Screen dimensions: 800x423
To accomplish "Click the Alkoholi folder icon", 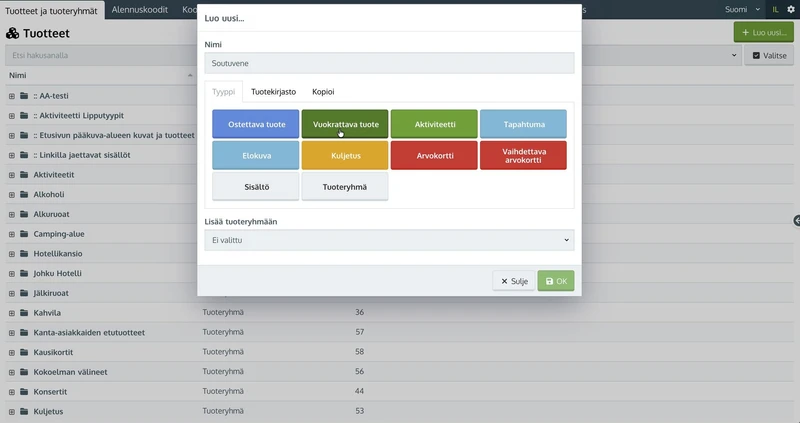I will point(24,194).
